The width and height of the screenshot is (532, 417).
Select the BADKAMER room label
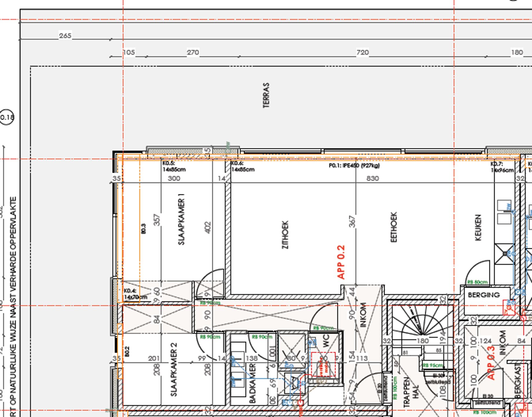coord(252,383)
